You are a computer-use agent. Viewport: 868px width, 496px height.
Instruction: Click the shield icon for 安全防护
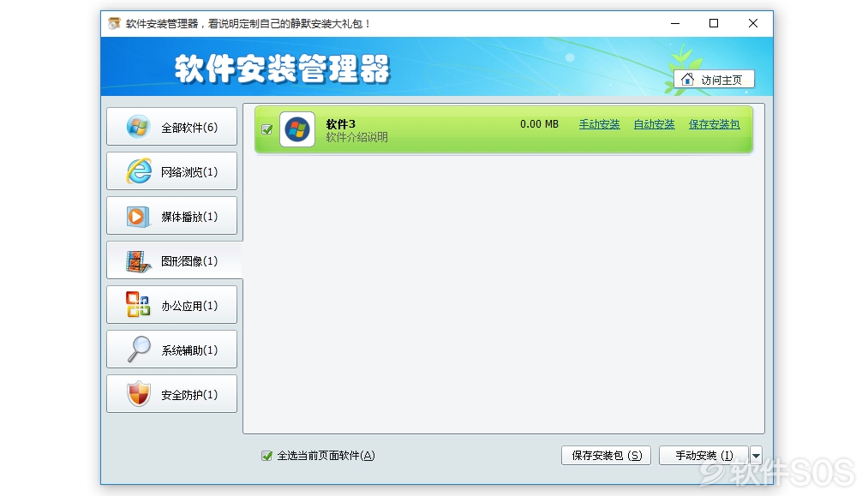[139, 393]
